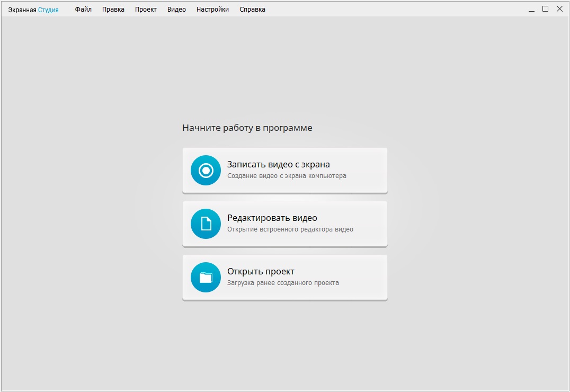Choose the 'Редактировать видео' title text

272,218
